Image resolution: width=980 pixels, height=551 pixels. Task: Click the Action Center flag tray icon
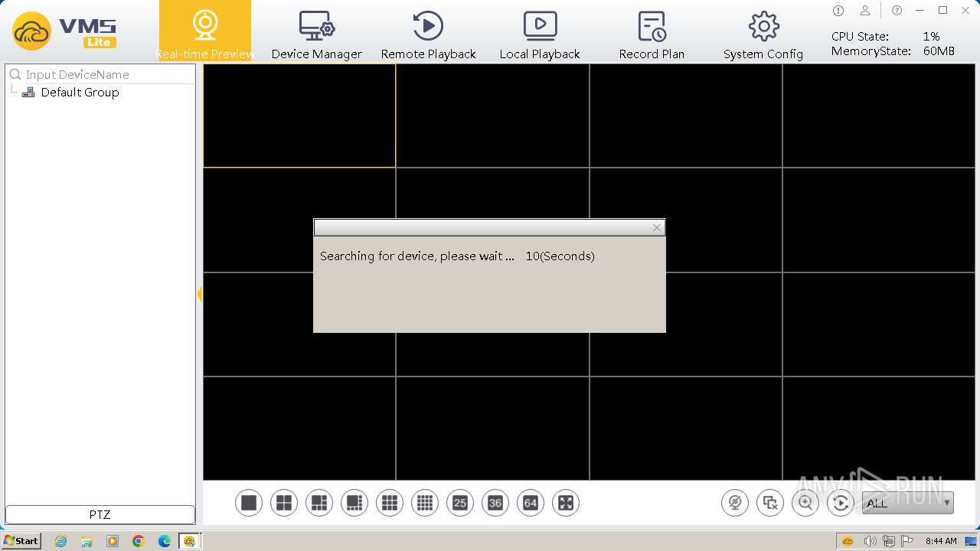(906, 541)
